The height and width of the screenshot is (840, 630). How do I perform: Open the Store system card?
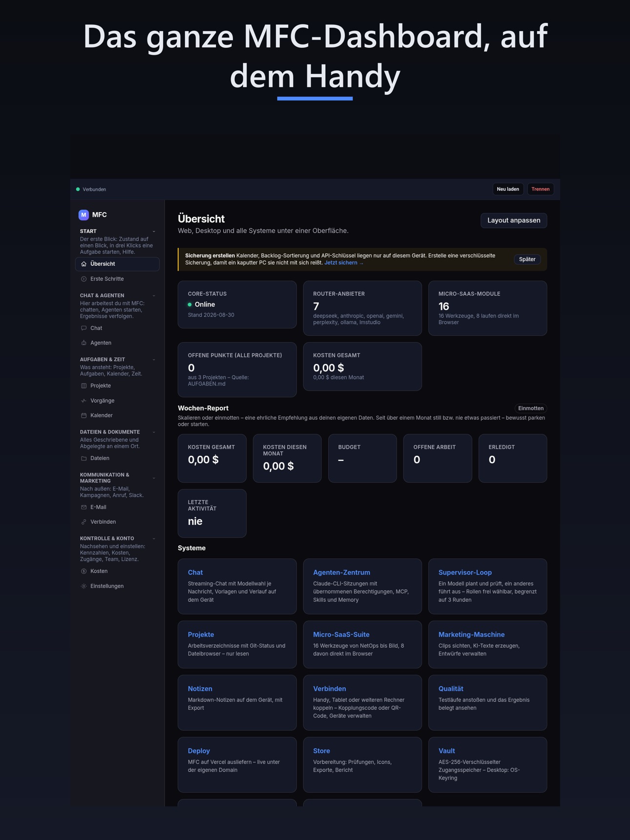362,764
